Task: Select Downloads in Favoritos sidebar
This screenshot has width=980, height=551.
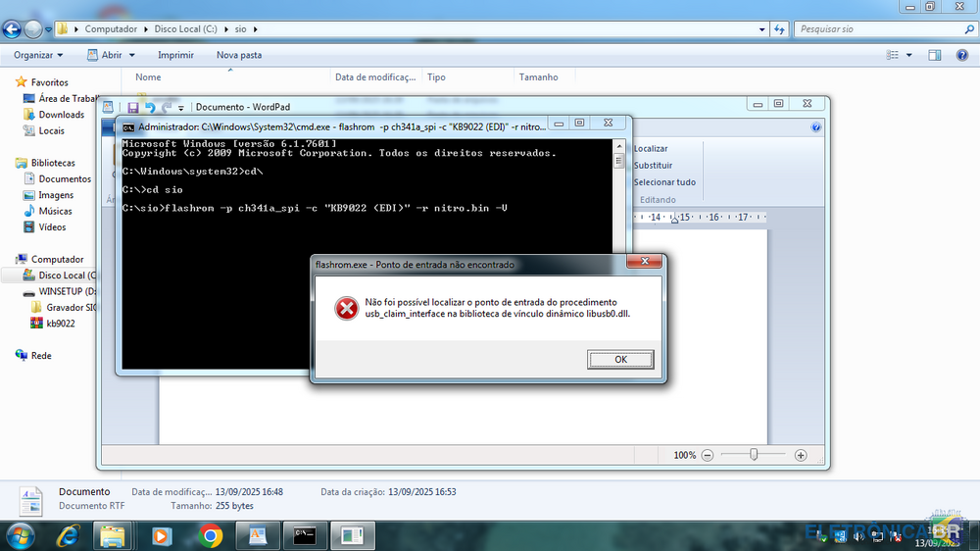Action: click(x=61, y=115)
